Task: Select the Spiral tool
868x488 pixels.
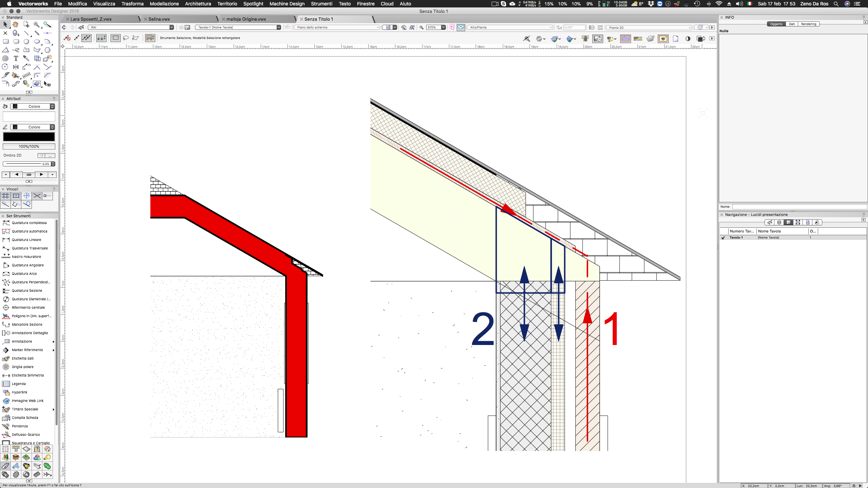Action: [5, 58]
